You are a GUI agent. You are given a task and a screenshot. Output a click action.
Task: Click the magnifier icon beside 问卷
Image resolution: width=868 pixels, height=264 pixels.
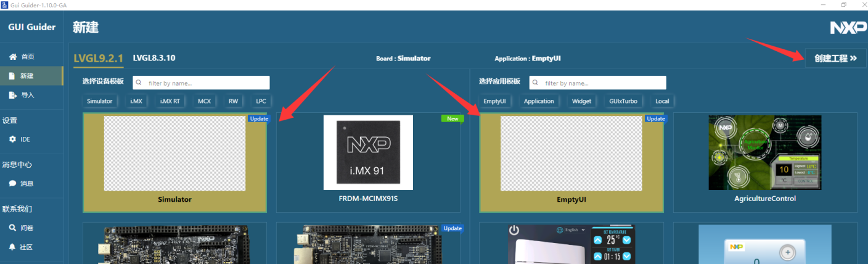click(13, 228)
